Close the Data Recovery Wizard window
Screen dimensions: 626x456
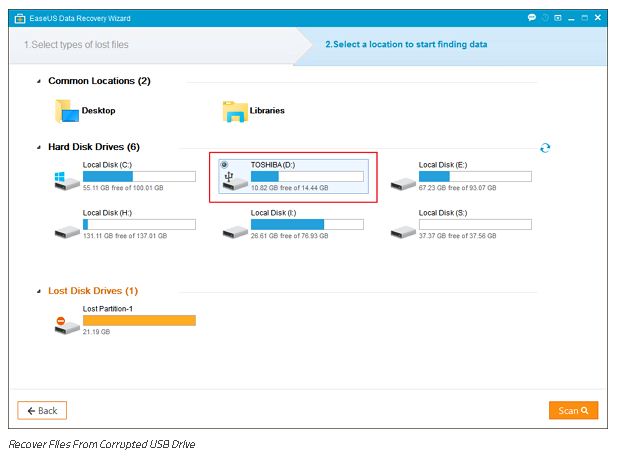[598, 18]
